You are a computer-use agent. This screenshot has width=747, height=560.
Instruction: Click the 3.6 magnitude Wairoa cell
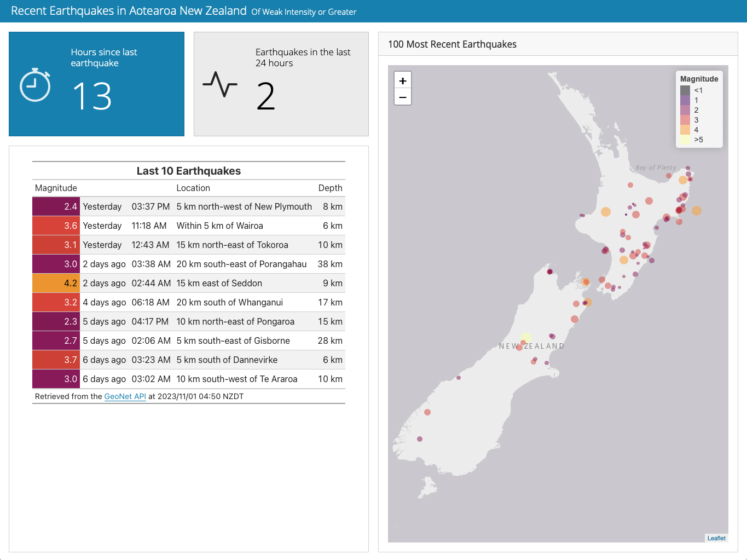[x=56, y=226]
